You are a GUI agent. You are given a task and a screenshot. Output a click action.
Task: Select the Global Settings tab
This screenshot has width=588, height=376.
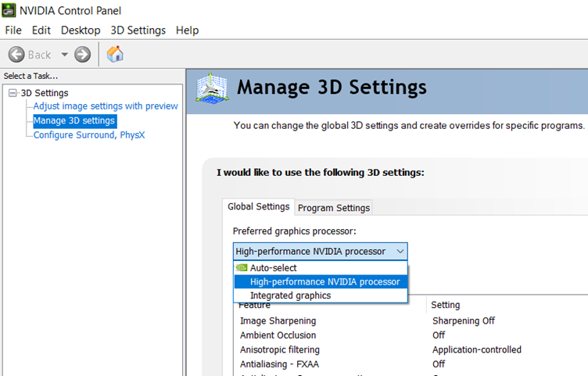[x=258, y=207]
